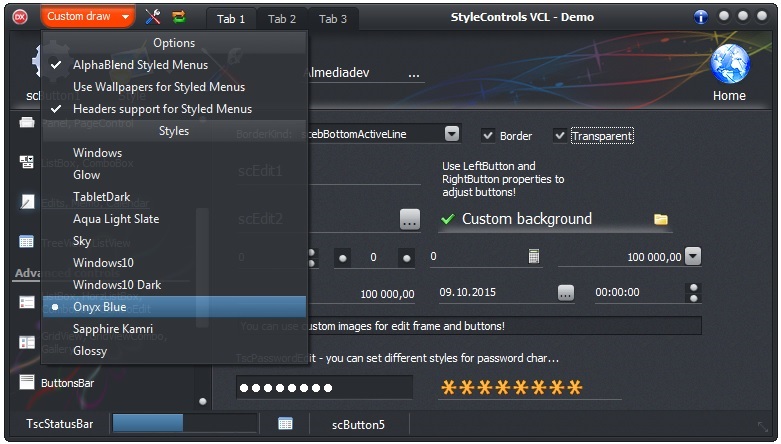
Task: Open the crossed tools settings icon
Action: pos(152,17)
